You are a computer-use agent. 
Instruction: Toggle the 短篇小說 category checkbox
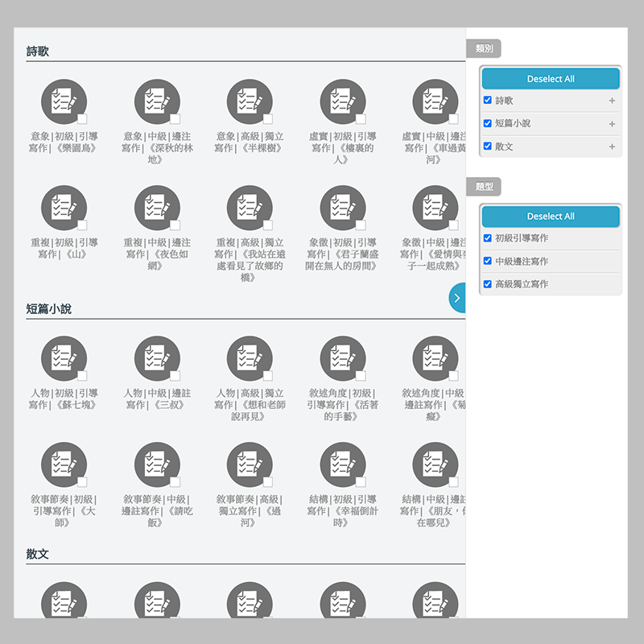pyautogui.click(x=488, y=123)
